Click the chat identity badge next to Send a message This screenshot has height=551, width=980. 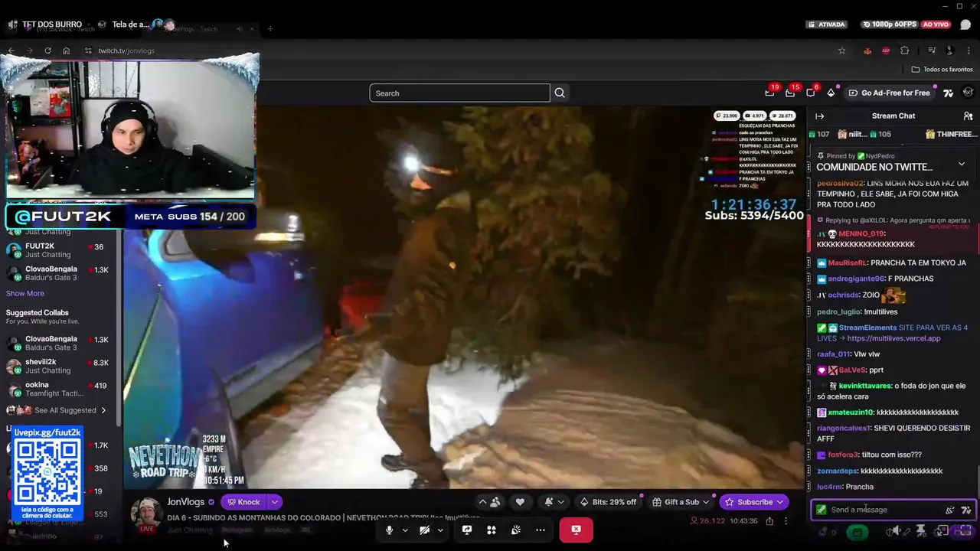[822, 510]
